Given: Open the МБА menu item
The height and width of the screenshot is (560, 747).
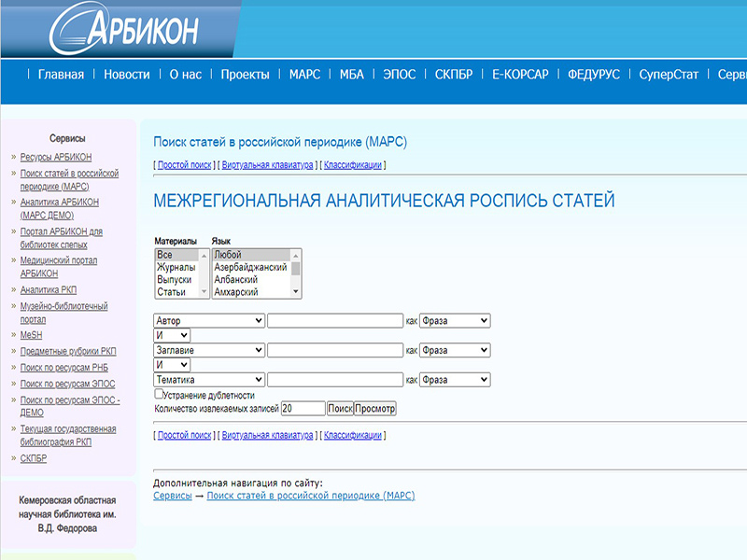Looking at the screenshot, I should [x=352, y=75].
